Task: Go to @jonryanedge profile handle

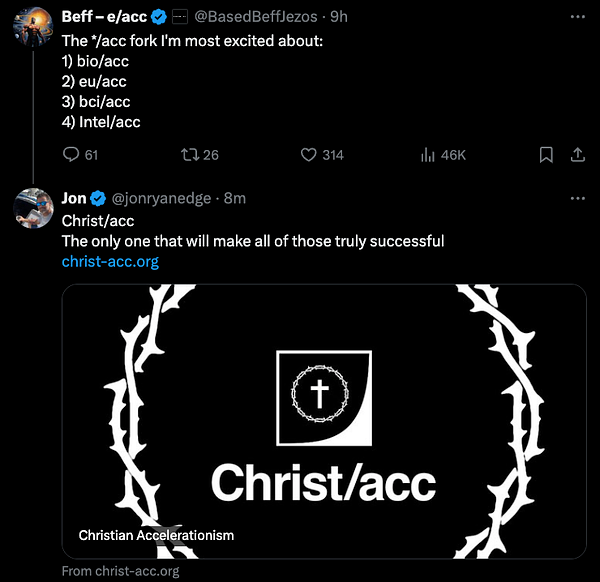Action: pyautogui.click(x=161, y=198)
